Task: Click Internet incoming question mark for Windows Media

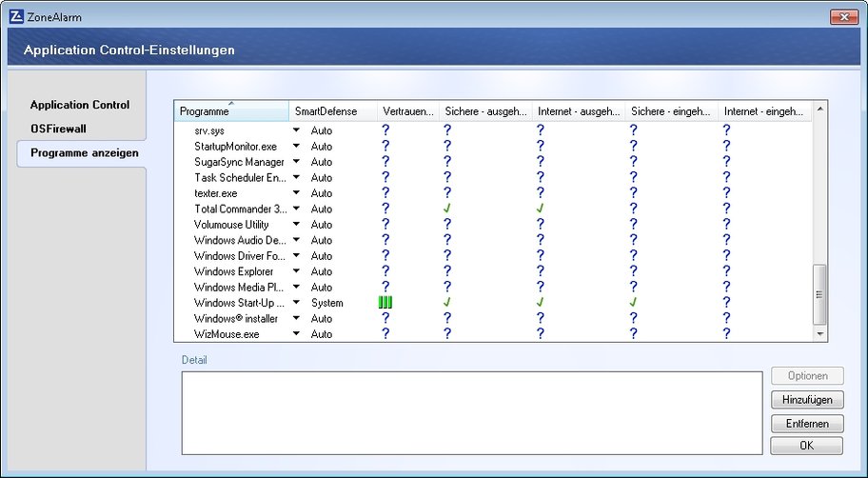Action: click(726, 287)
